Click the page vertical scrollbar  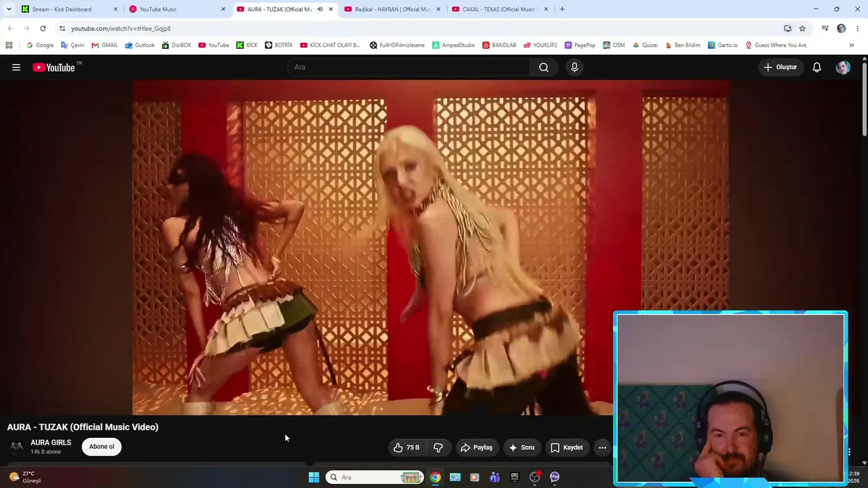point(865,98)
